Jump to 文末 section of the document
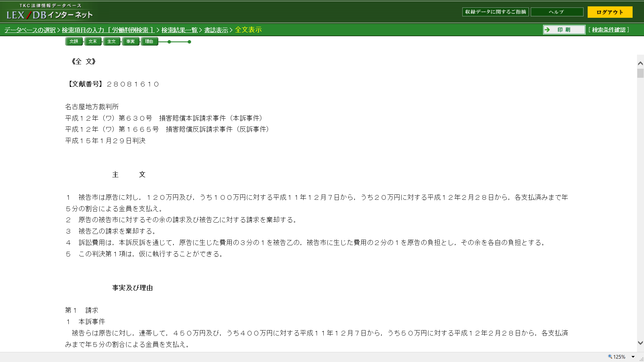This screenshot has width=644, height=362. 93,42
